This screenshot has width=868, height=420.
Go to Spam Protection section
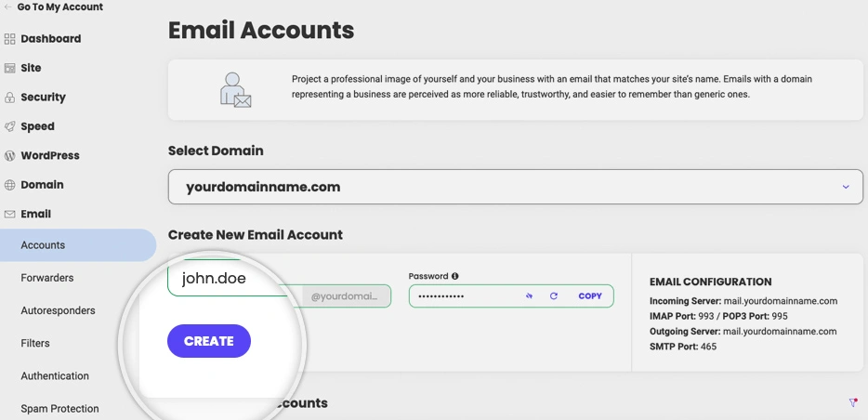click(59, 409)
